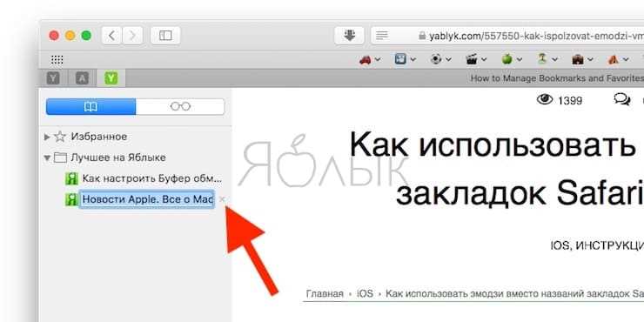Open the palm tree emoji favorites folder
This screenshot has height=322, width=644.
(547, 59)
